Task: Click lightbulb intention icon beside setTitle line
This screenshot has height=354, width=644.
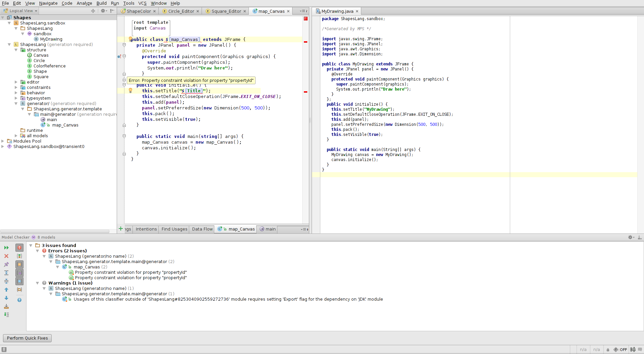Action: coord(130,91)
